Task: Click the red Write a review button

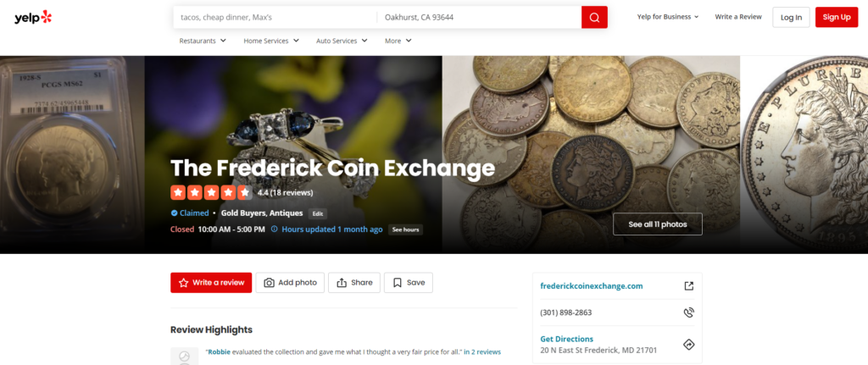Action: click(x=211, y=283)
